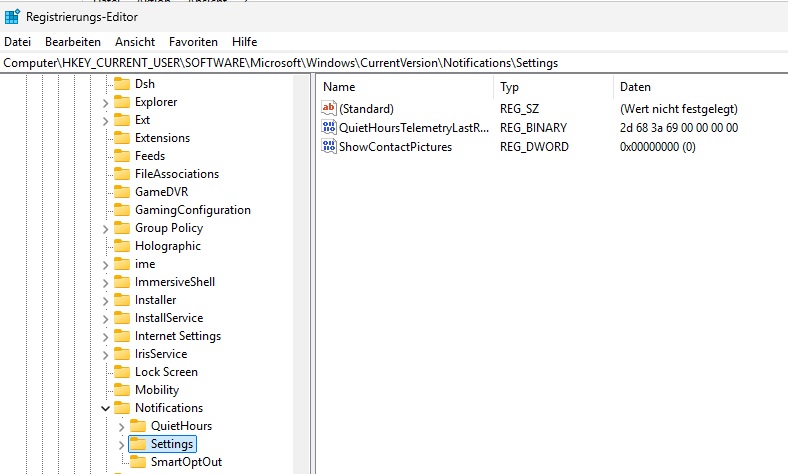Screen dimensions: 788x474
Task: Click the Installer folder icon
Action: pyautogui.click(x=122, y=300)
